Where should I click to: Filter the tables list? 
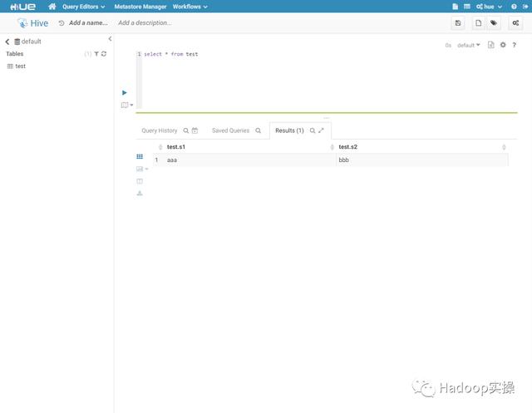(x=96, y=53)
